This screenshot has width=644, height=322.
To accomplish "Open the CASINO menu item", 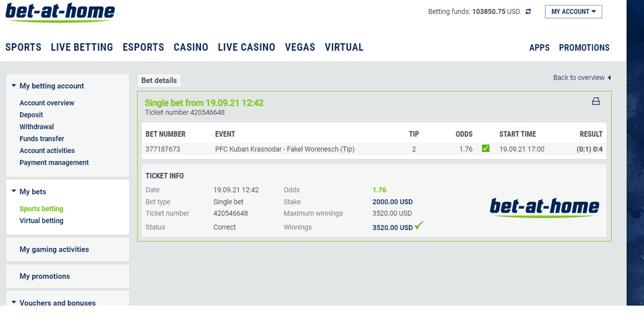I will coord(191,47).
